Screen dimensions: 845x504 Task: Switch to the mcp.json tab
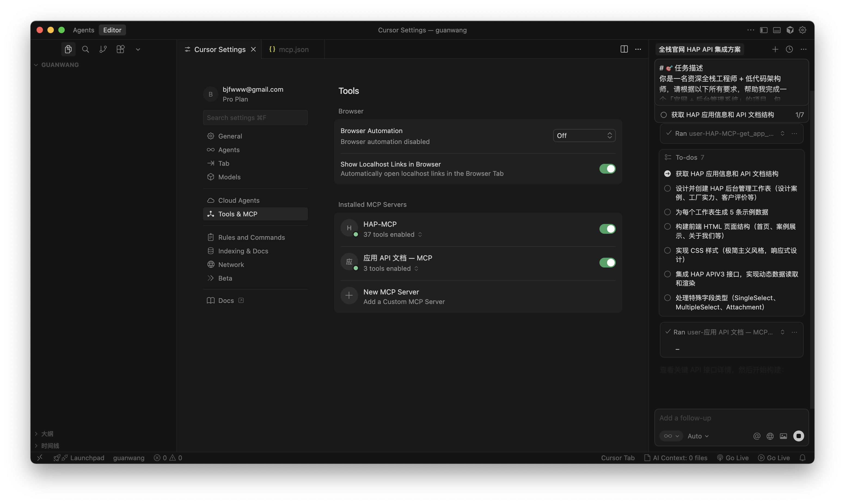pos(293,50)
